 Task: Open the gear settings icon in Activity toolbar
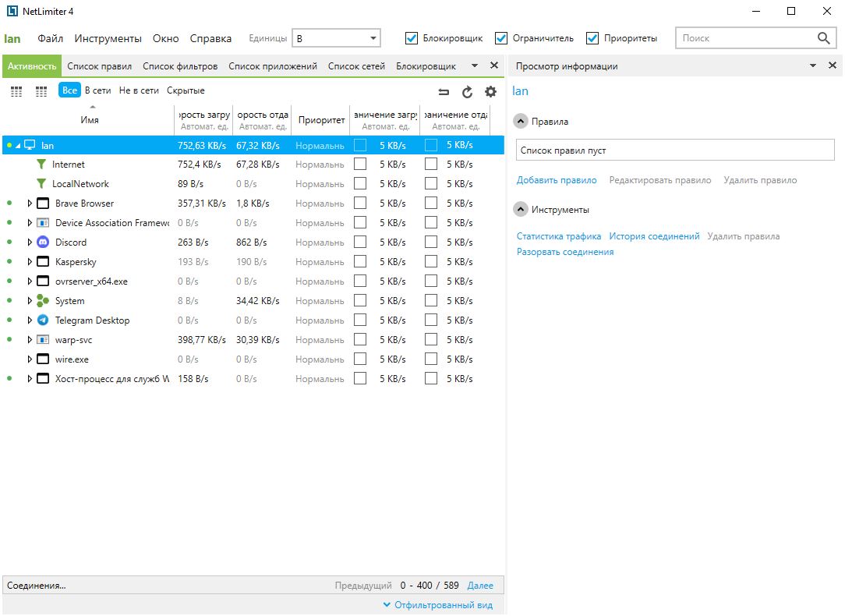click(x=490, y=92)
